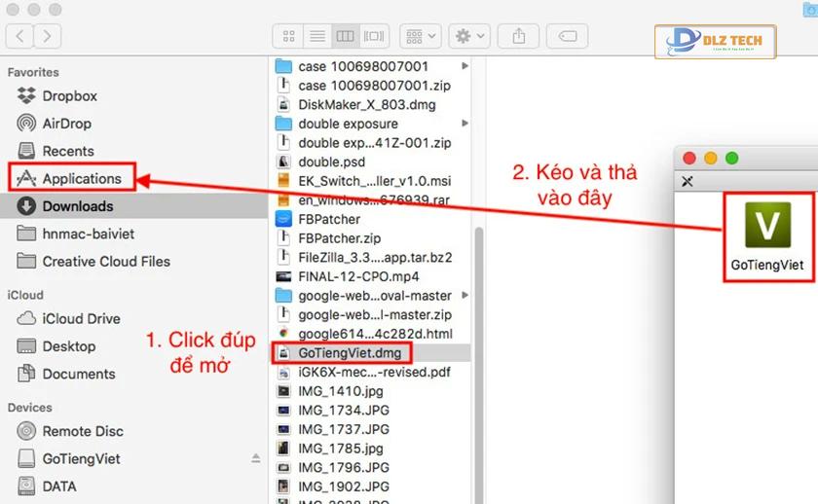This screenshot has height=504, width=818.
Task: Eject the GoTiengViet volume
Action: click(x=255, y=458)
